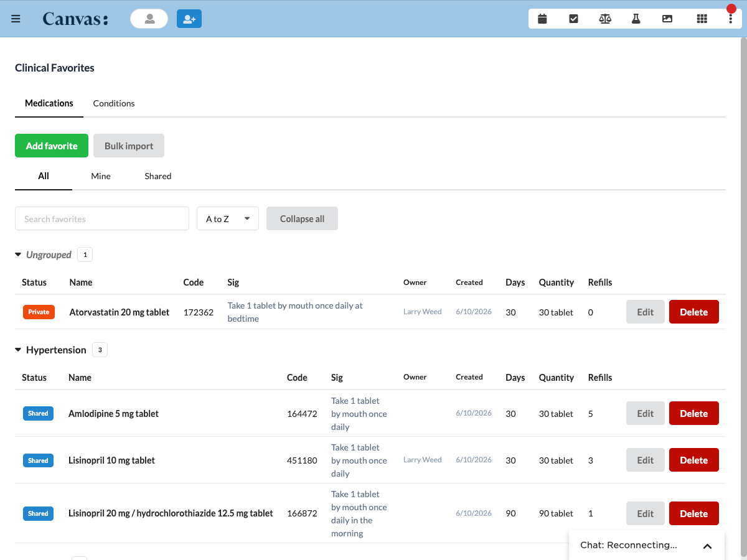Click 'Lisinopril 10 mg tablet' name
Image resolution: width=747 pixels, height=560 pixels.
(x=111, y=460)
